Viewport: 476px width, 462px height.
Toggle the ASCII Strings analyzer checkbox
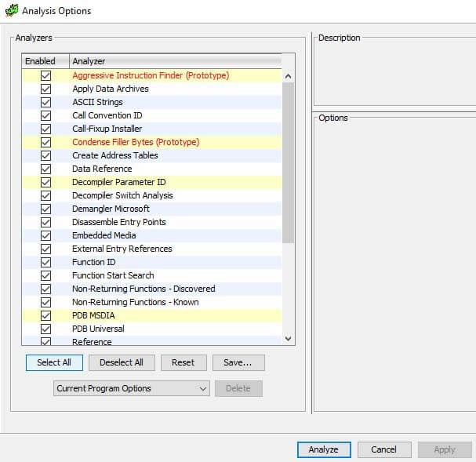coord(45,103)
